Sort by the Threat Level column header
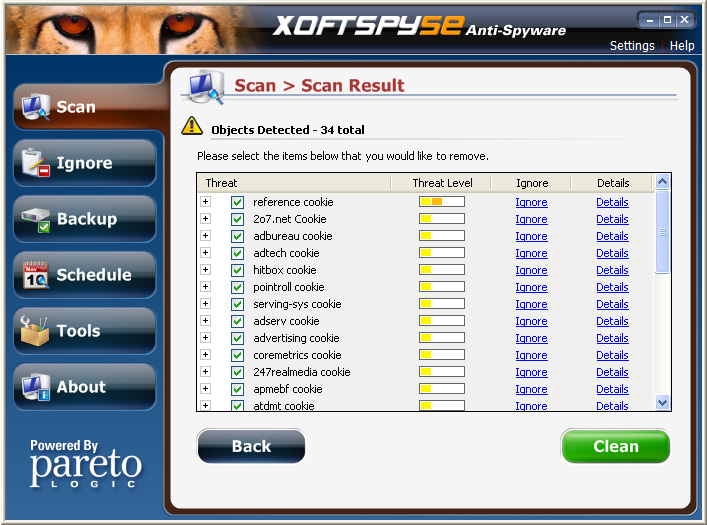This screenshot has width=707, height=525. pyautogui.click(x=442, y=183)
